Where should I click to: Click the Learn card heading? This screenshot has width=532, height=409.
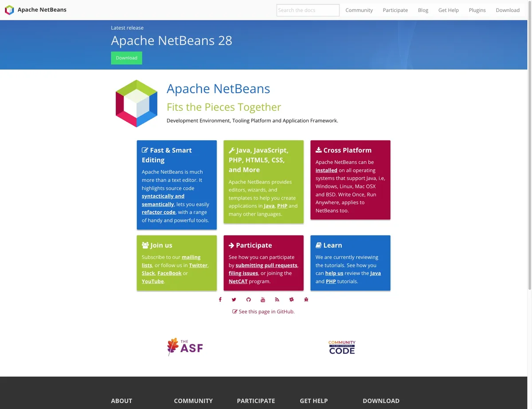(329, 245)
